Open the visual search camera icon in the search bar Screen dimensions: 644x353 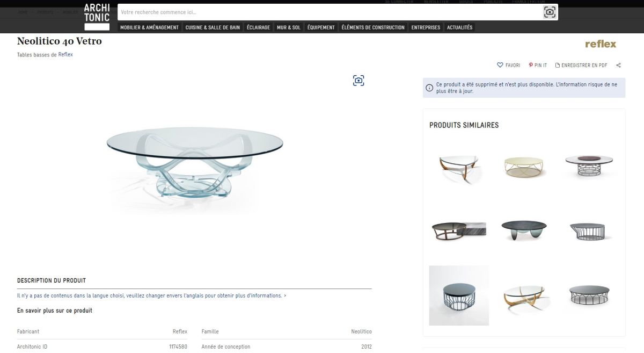pyautogui.click(x=549, y=12)
